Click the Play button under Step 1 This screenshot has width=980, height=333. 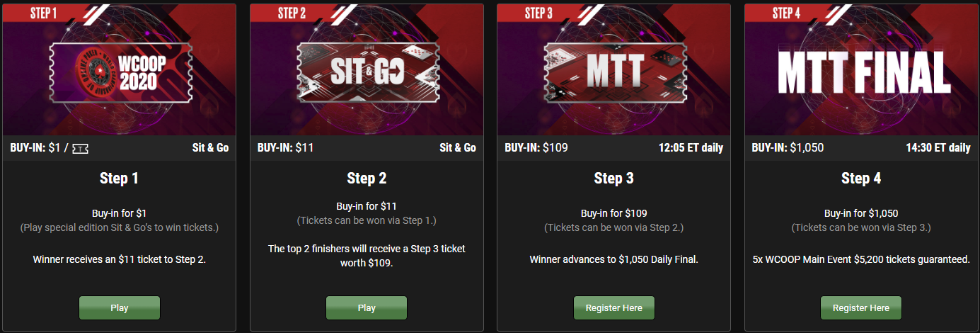click(x=120, y=308)
